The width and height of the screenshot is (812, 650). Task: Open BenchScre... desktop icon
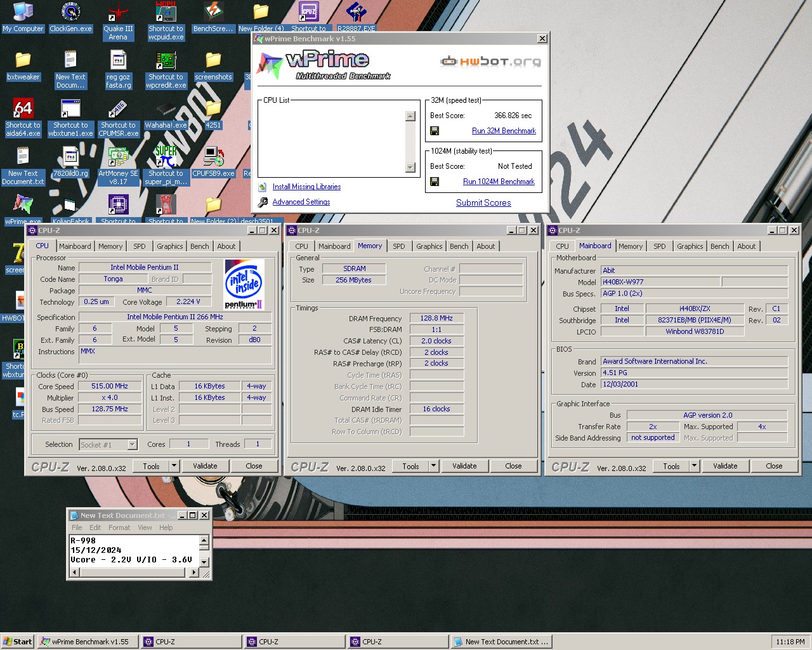pos(213,18)
